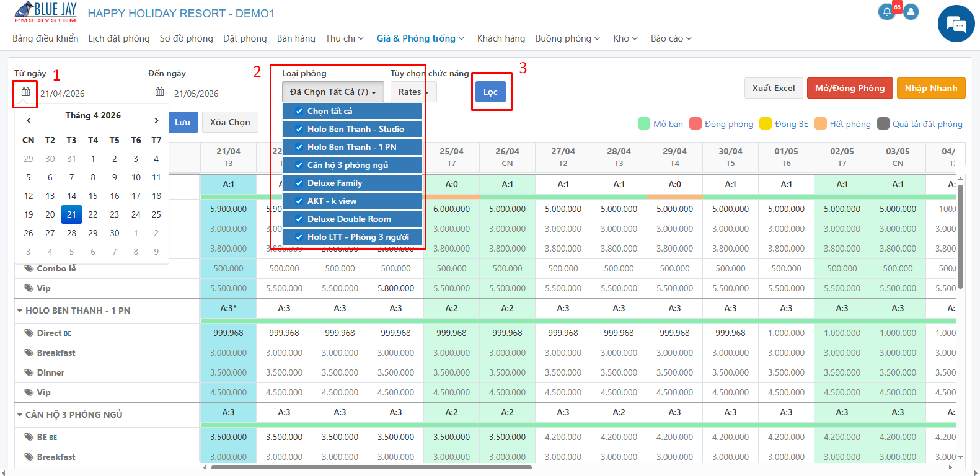This screenshot has height=476, width=980.
Task: Click the green Mở bán legend swatch
Action: [x=644, y=123]
